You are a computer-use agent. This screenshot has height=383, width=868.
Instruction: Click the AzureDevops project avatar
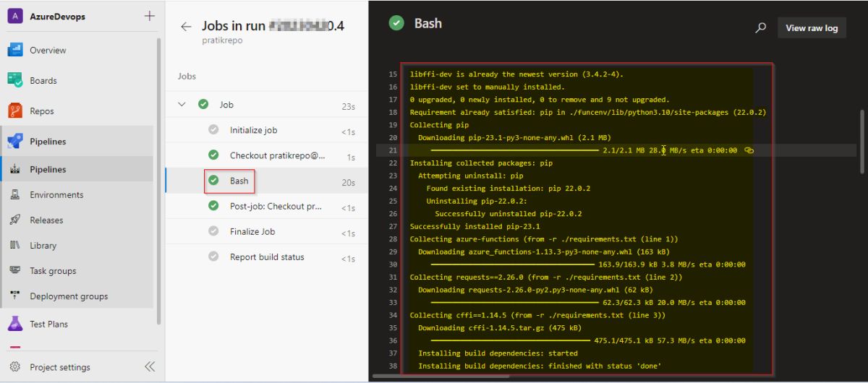[x=15, y=16]
